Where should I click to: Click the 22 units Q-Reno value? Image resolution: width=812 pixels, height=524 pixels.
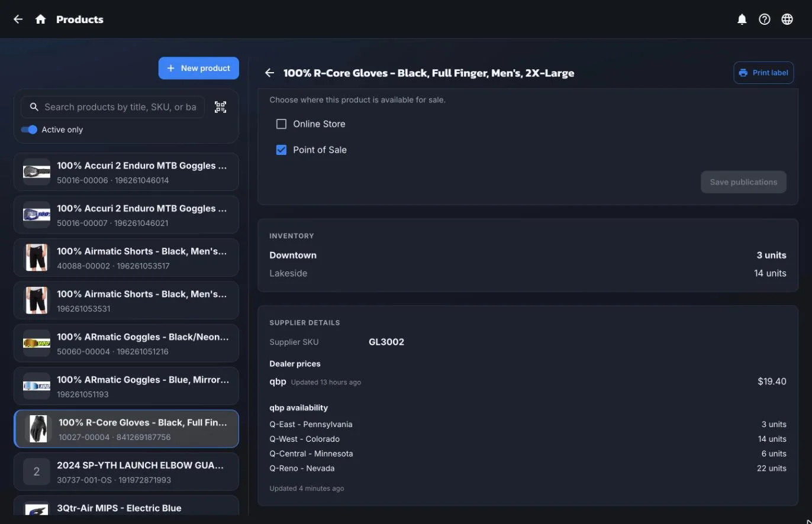coord(772,468)
